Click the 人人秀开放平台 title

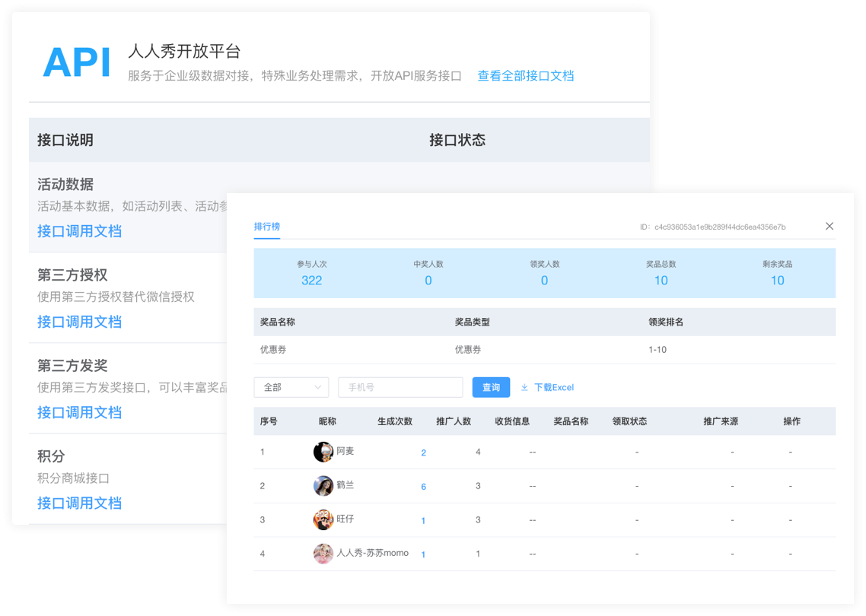click(184, 52)
